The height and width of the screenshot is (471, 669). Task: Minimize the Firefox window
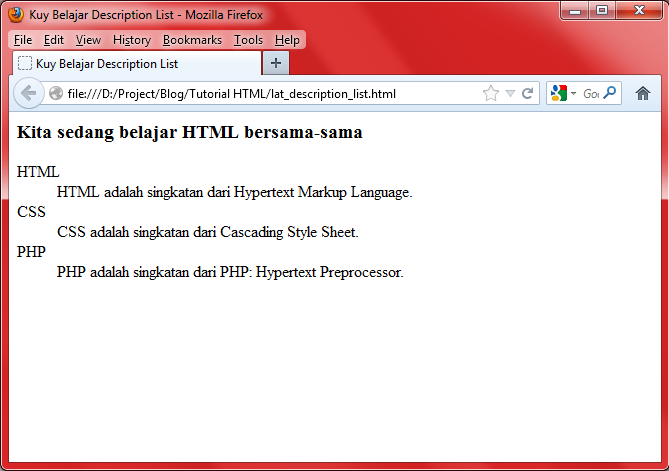(575, 11)
